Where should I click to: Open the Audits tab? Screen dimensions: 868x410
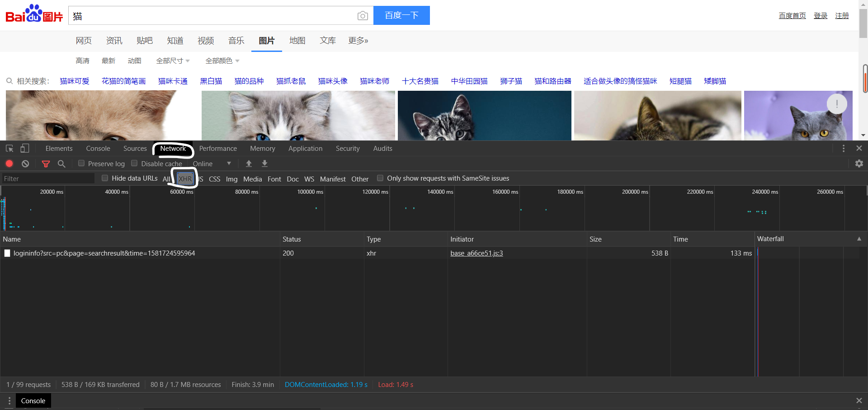pyautogui.click(x=383, y=148)
